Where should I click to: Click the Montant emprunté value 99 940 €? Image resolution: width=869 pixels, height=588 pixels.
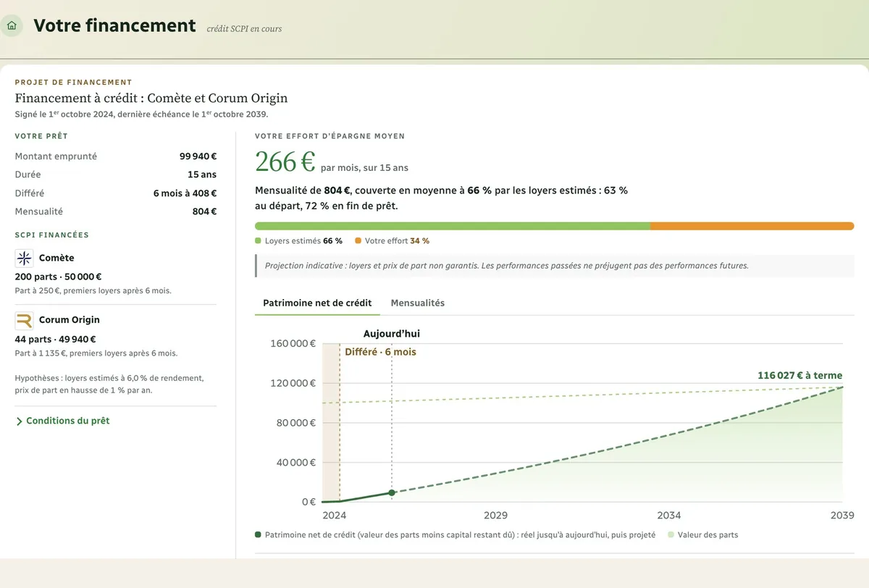[x=198, y=156]
